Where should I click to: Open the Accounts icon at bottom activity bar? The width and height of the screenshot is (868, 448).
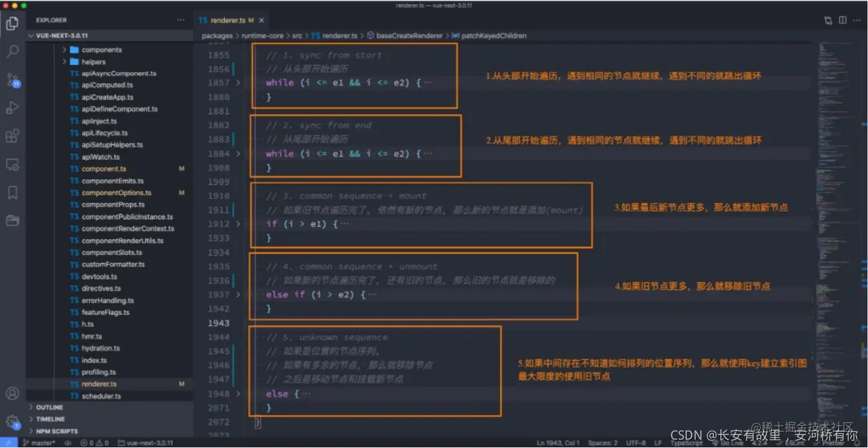(13, 394)
